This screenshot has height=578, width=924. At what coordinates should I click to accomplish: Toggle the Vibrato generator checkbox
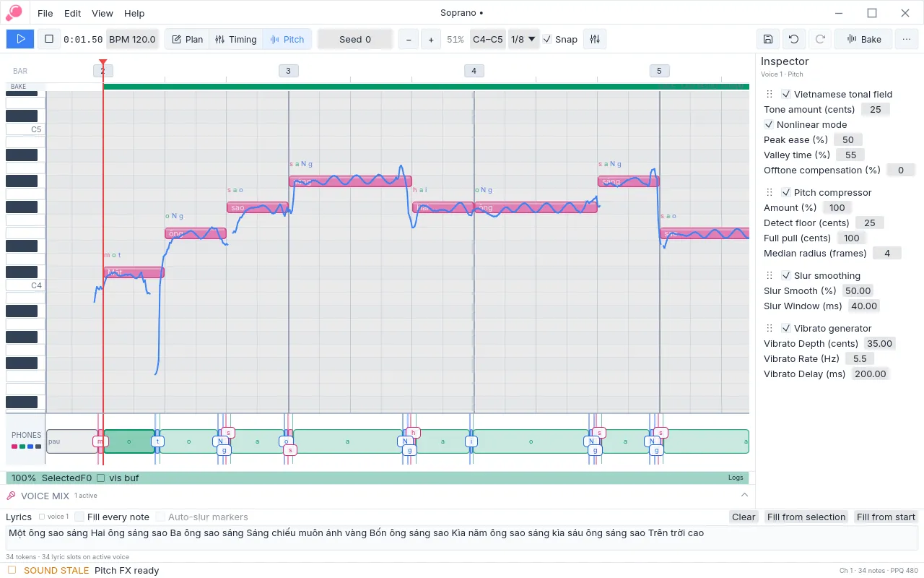click(786, 328)
